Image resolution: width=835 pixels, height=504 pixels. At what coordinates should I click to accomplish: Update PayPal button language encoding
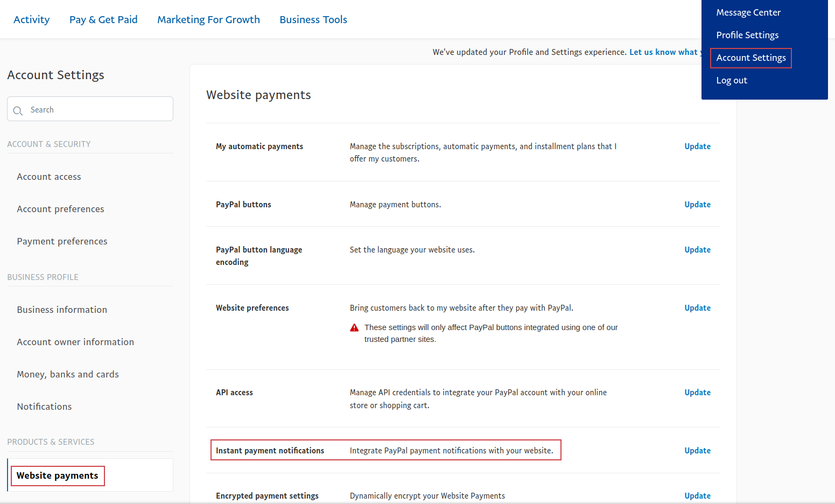(x=697, y=250)
